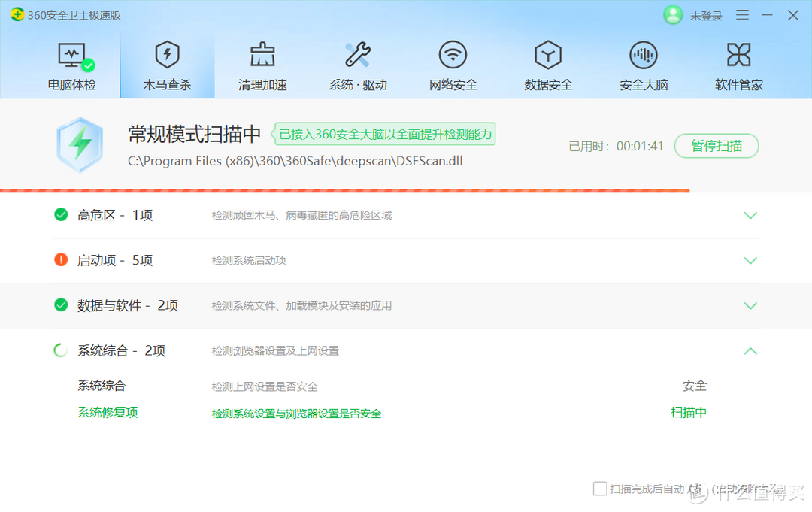The image size is (812, 512).
Task: Click the 数据与软件 - 2项 heading
Action: point(127,305)
